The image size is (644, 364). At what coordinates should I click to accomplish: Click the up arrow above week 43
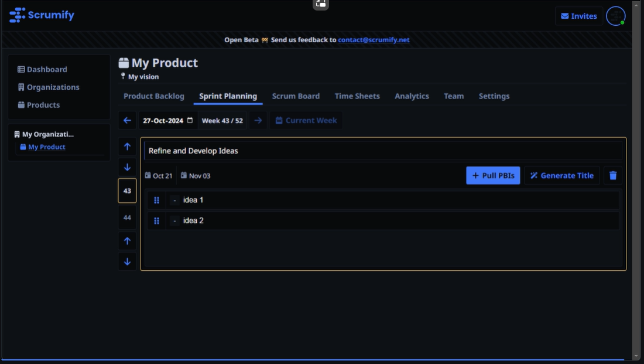(127, 147)
